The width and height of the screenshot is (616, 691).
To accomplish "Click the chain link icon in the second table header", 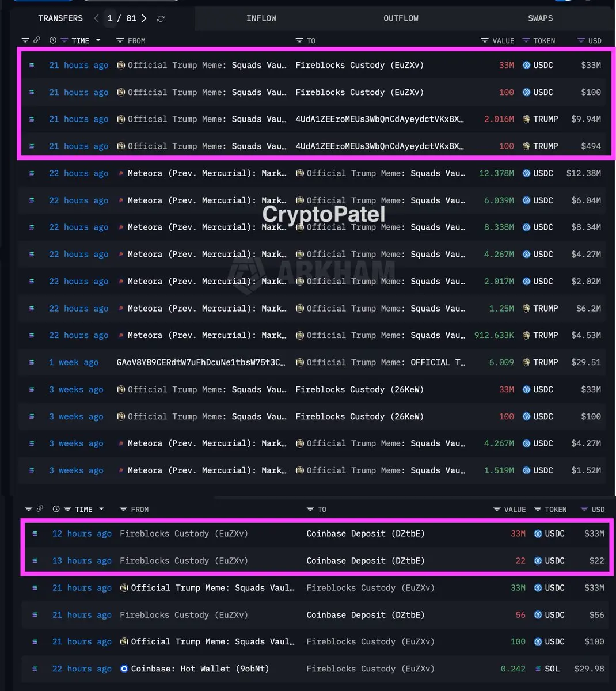I will 40,509.
